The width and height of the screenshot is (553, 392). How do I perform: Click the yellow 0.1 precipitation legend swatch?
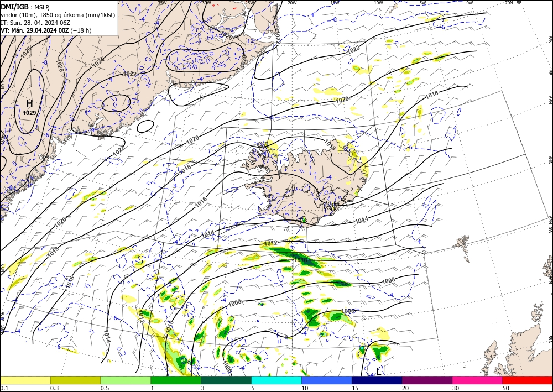pos(25,380)
